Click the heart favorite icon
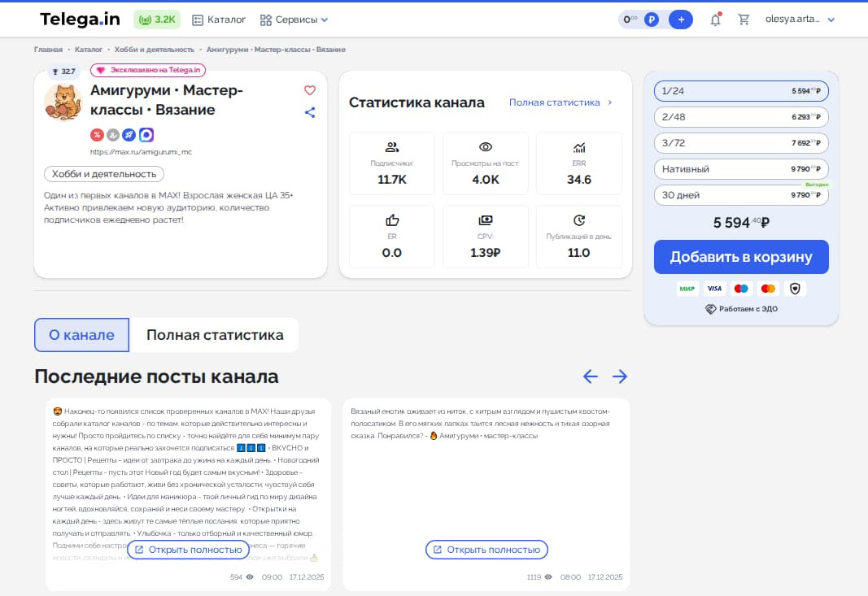Viewport: 868px width, 596px height. (x=309, y=90)
